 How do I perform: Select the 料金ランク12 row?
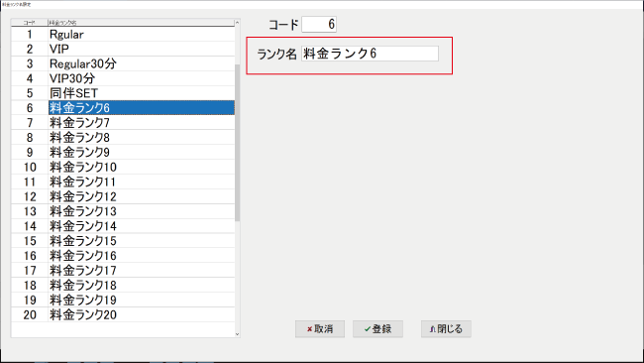(123, 196)
